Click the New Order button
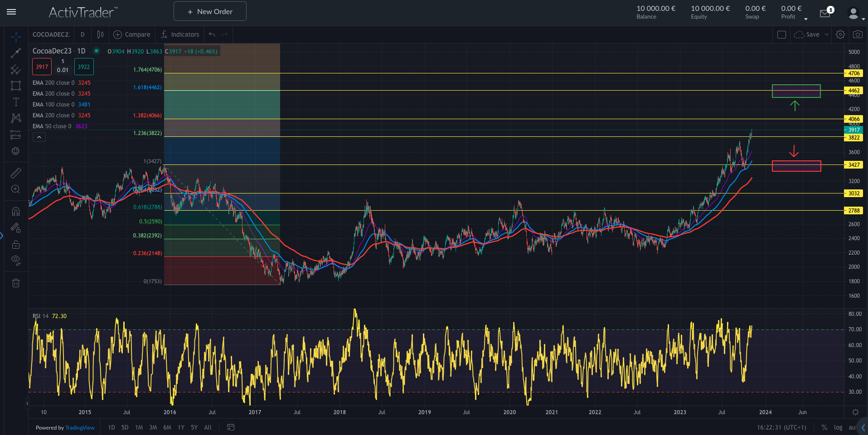Image resolution: width=868 pixels, height=435 pixels. tap(210, 11)
